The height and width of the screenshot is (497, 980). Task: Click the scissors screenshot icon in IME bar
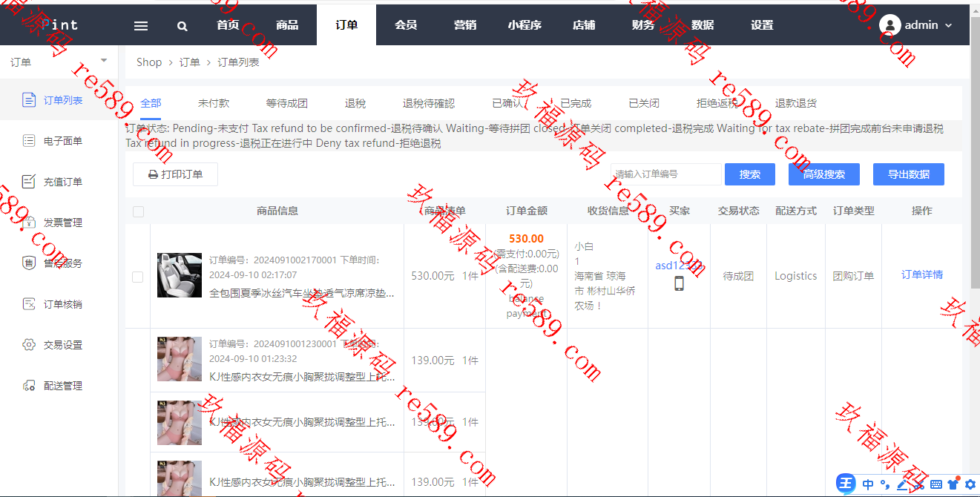920,485
